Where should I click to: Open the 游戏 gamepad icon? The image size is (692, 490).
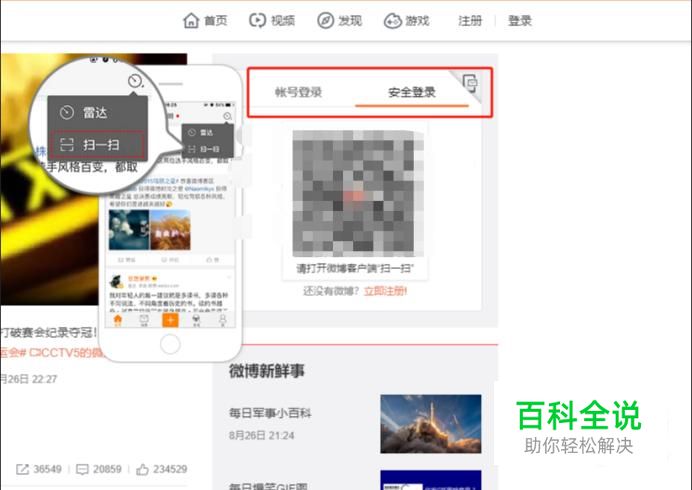392,21
